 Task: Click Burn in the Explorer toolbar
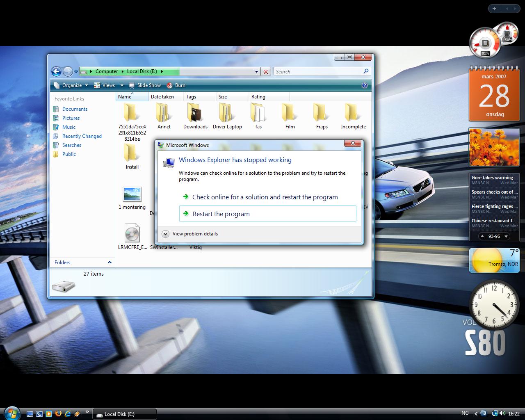(x=176, y=85)
